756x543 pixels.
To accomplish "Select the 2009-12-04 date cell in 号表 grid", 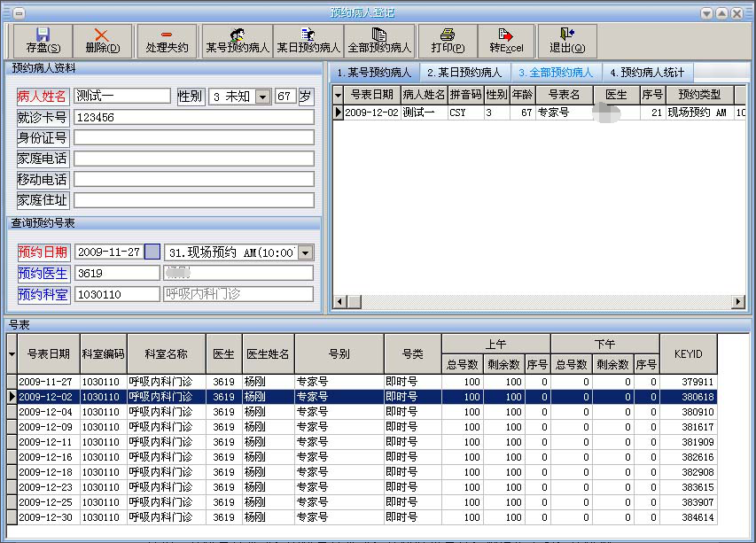I will click(49, 412).
